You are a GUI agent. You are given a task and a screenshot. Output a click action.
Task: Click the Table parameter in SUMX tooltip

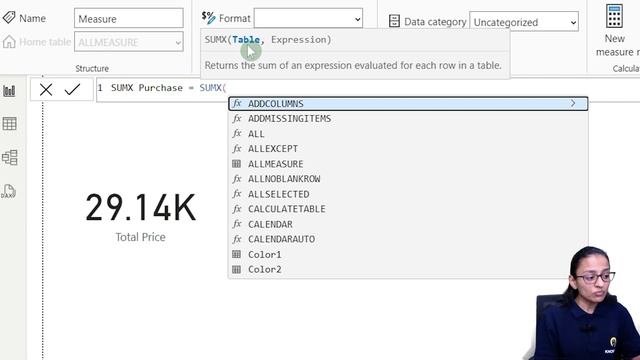(x=246, y=40)
